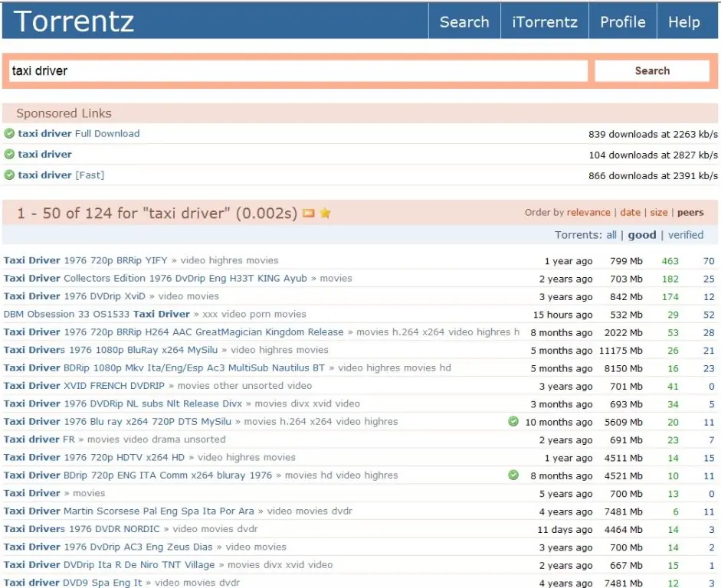Open 'Taxi Drivers 1976 DVDR NORDIC' result
This screenshot has width=721, height=588.
81,529
